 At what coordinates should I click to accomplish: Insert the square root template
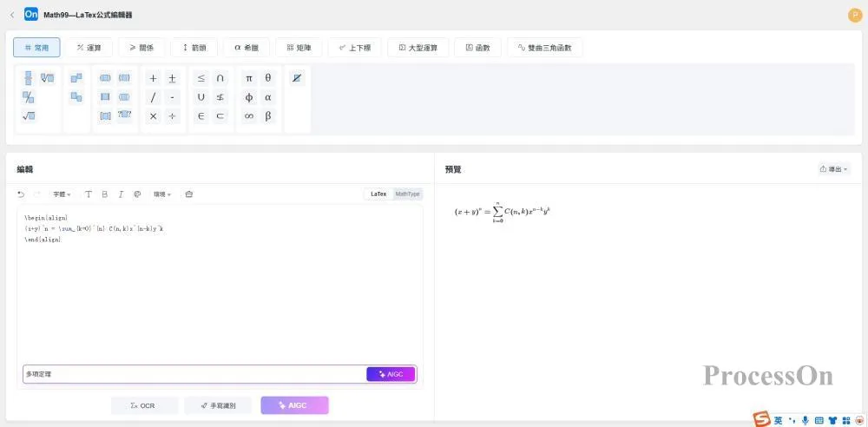tap(28, 116)
